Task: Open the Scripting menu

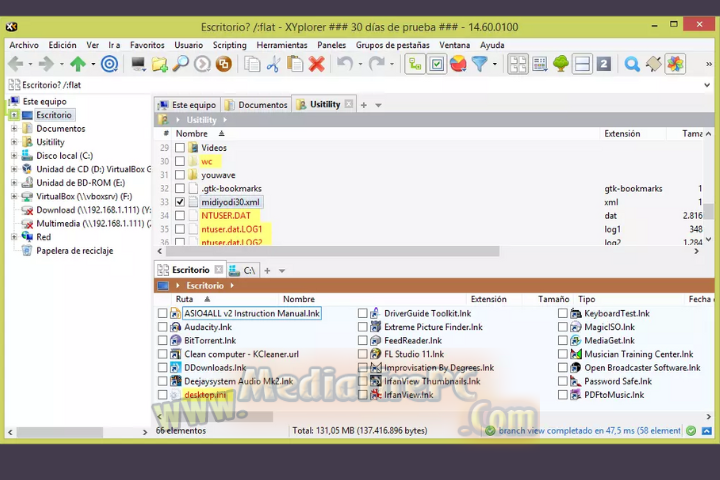Action: 230,45
